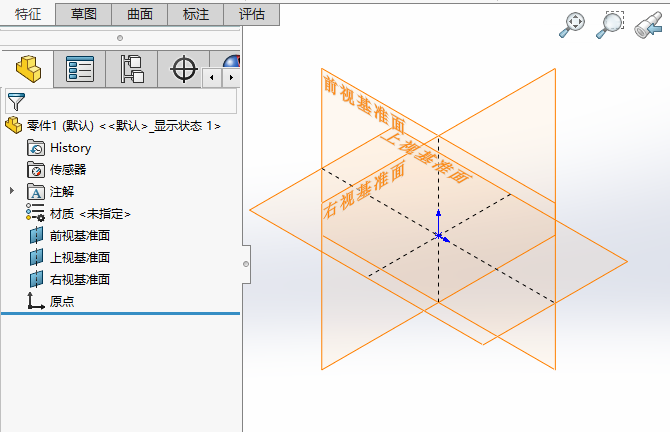The height and width of the screenshot is (432, 670).
Task: Click the left arrow scrolling manager tabs
Action: coord(212,78)
